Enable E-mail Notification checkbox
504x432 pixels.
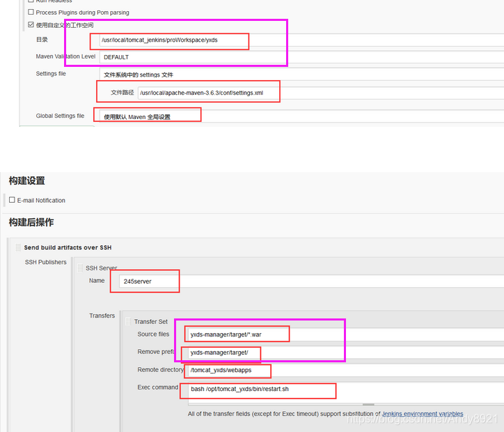pos(12,200)
